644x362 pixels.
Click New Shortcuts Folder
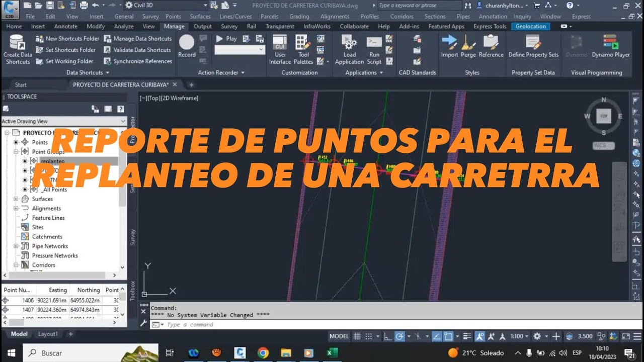[67, 39]
